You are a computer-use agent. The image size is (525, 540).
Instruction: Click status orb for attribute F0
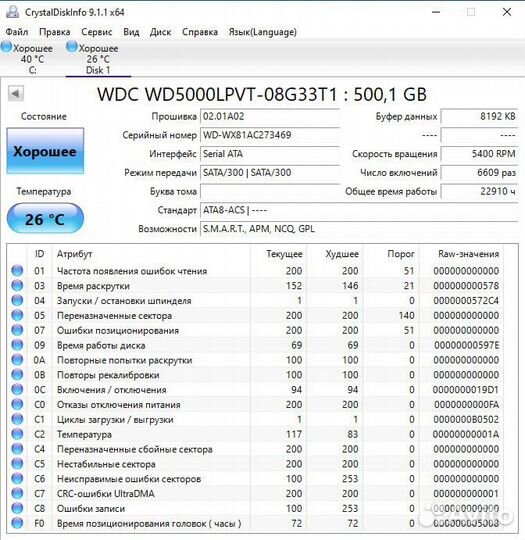pyautogui.click(x=17, y=523)
